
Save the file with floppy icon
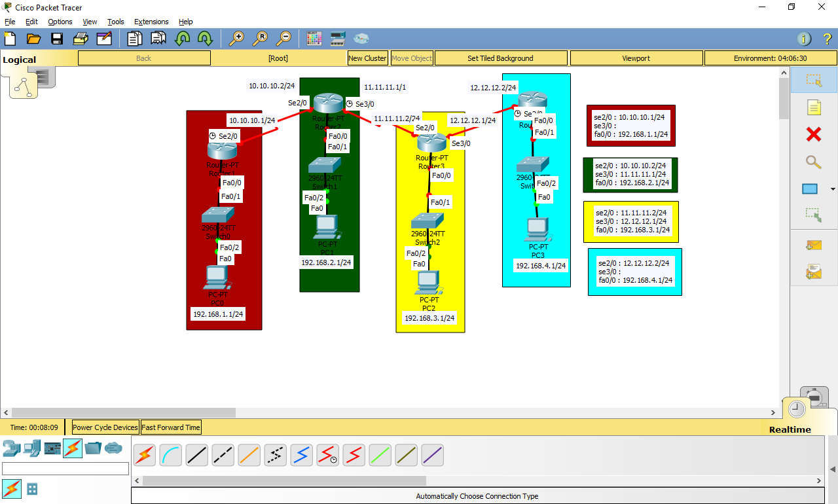[57, 39]
